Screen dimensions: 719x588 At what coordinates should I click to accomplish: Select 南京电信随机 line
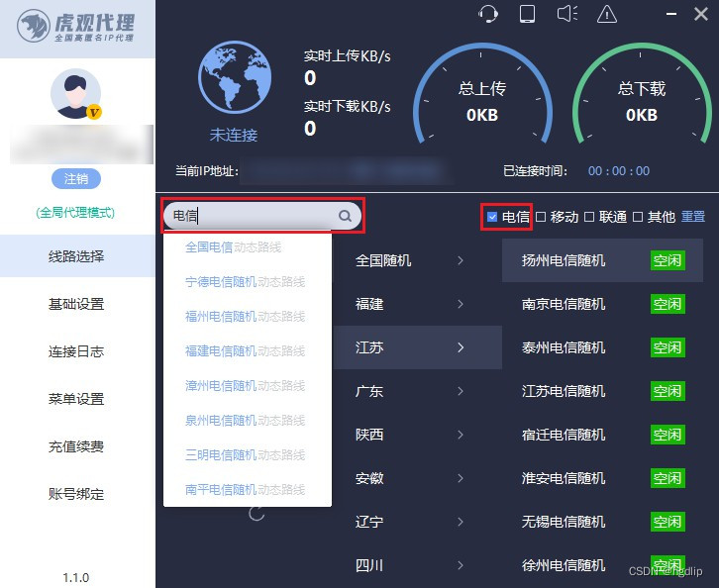[602, 304]
